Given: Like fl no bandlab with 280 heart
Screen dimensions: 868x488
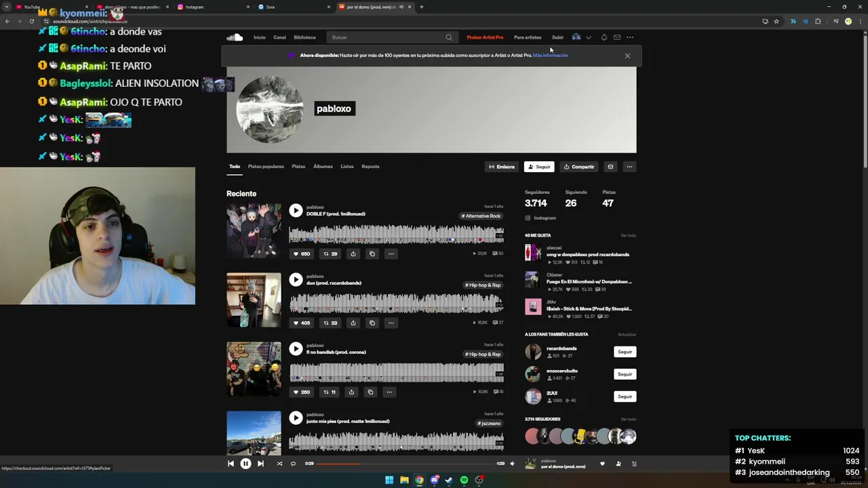Looking at the screenshot, I should (301, 392).
